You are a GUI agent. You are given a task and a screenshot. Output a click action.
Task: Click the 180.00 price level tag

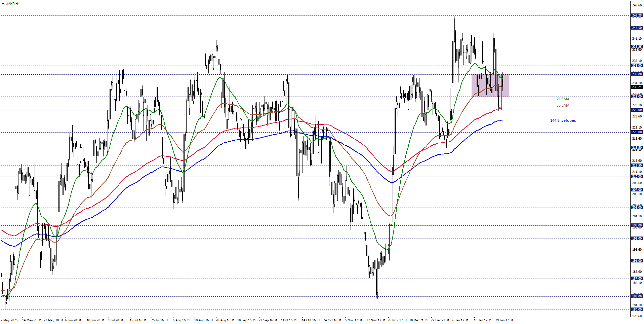pos(637,310)
